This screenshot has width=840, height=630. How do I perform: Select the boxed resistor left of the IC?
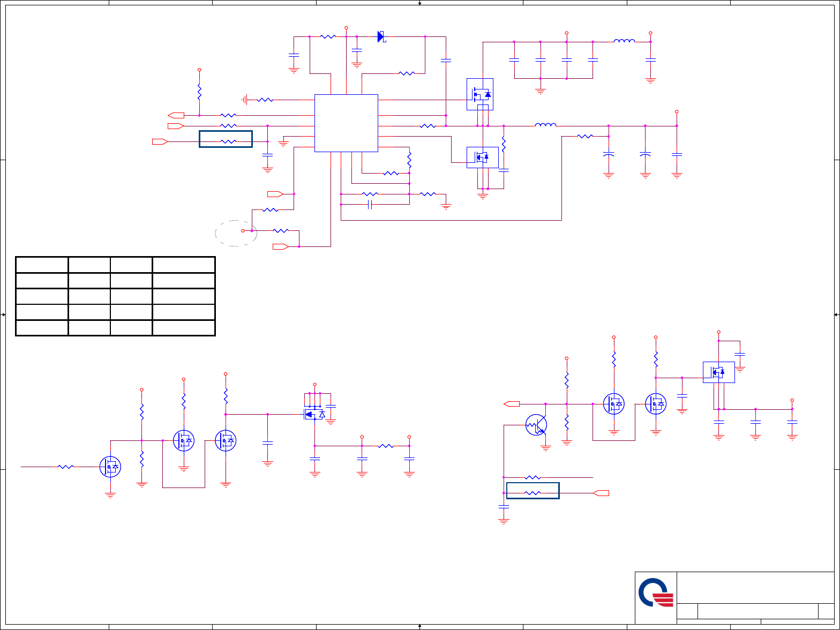(x=226, y=139)
